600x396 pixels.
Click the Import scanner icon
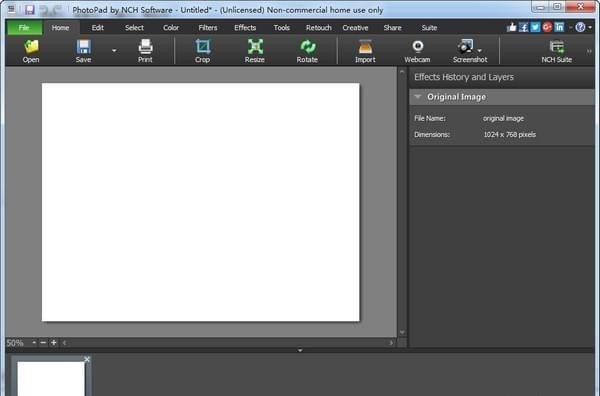pyautogui.click(x=365, y=47)
